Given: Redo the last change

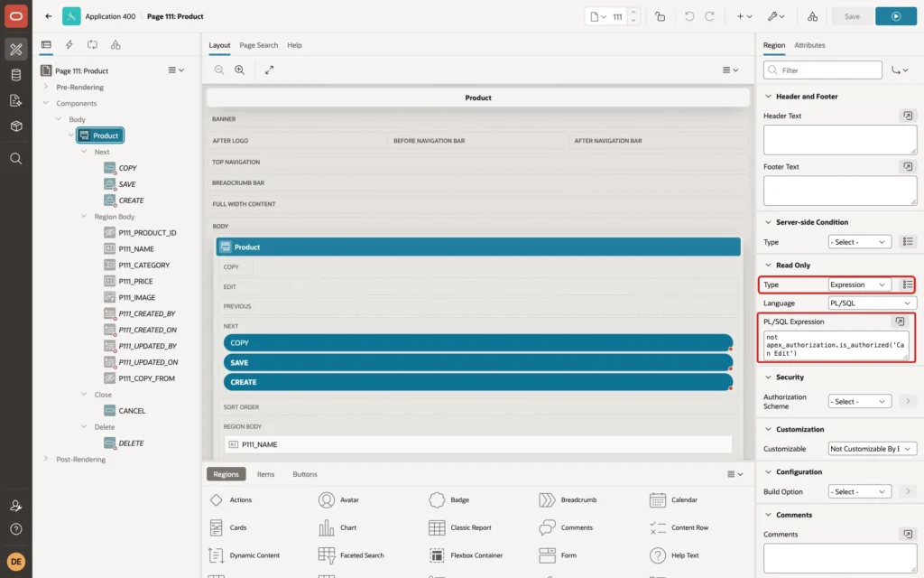Looking at the screenshot, I should point(709,16).
